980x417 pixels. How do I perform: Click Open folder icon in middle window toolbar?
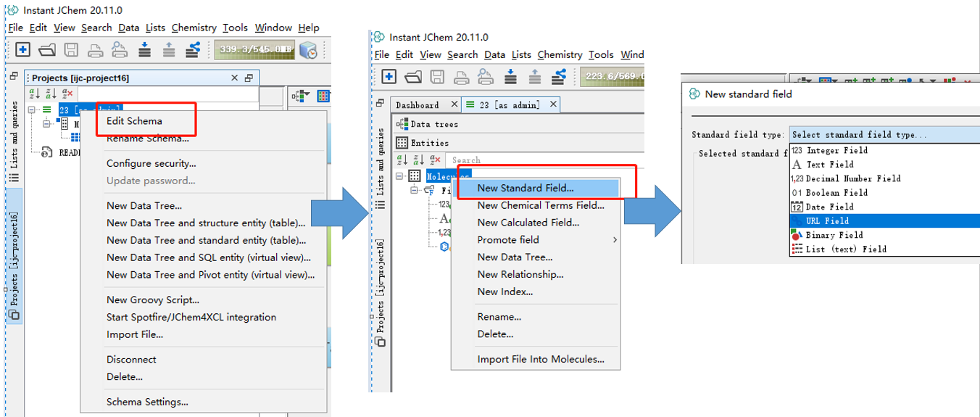point(413,76)
